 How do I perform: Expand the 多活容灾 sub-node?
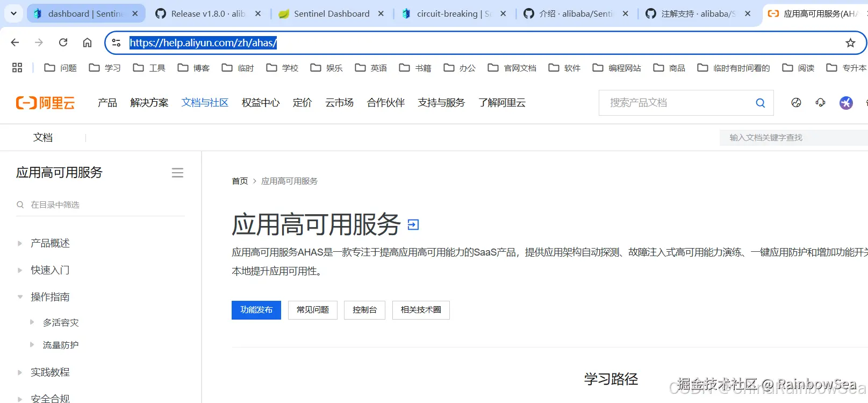coord(32,322)
